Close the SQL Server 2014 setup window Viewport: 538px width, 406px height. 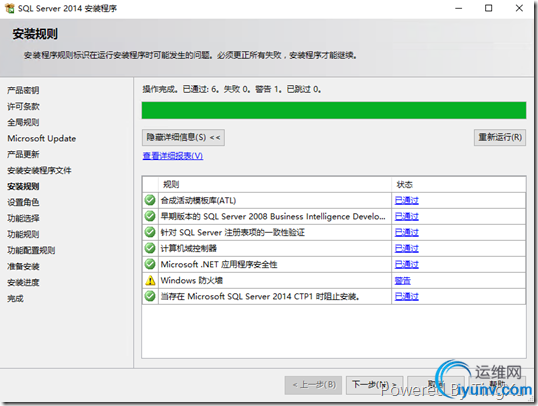pyautogui.click(x=519, y=8)
